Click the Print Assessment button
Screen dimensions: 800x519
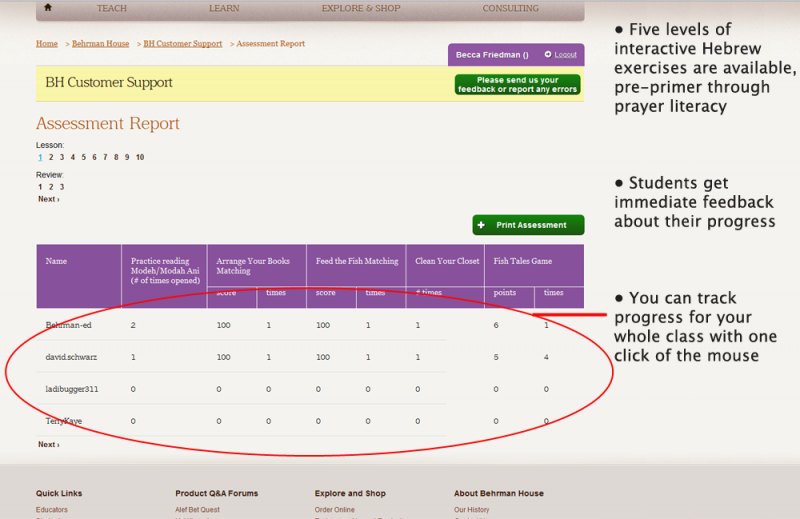pos(528,225)
